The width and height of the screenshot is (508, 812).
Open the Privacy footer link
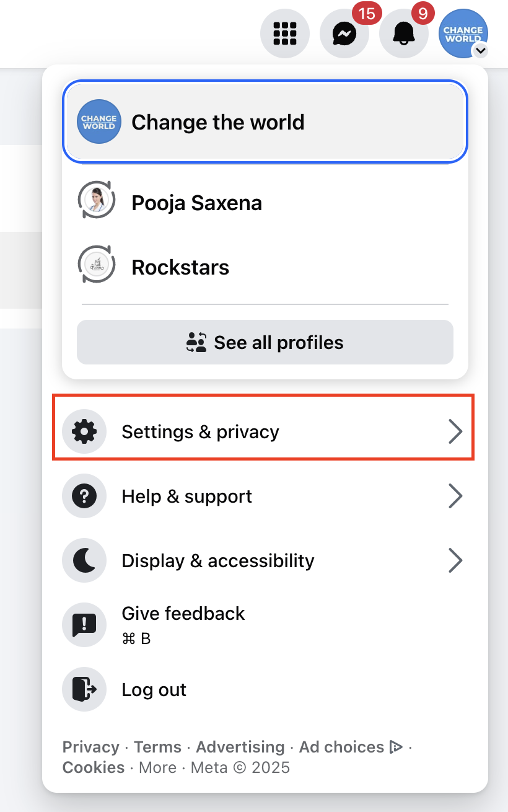(90, 747)
